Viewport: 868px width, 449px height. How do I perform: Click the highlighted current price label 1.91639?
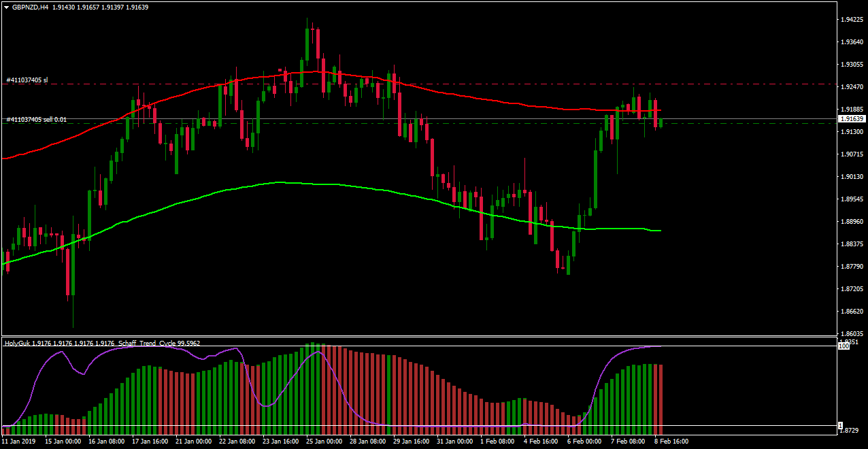852,119
